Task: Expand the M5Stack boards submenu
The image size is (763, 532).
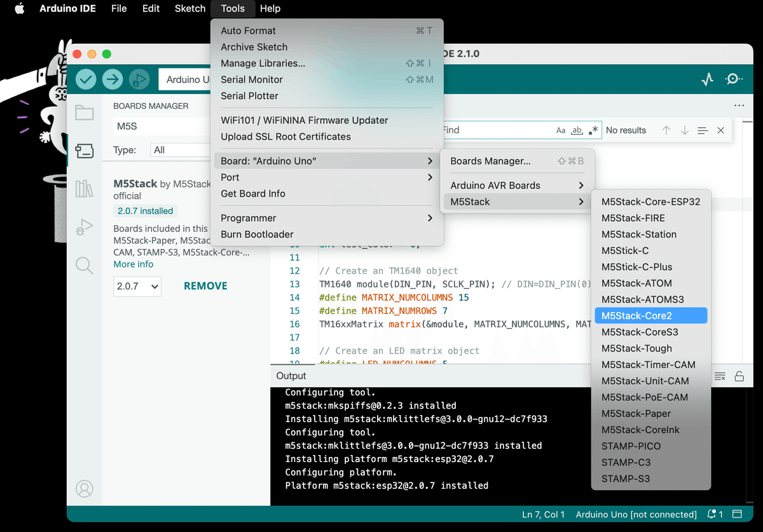Action: click(517, 202)
